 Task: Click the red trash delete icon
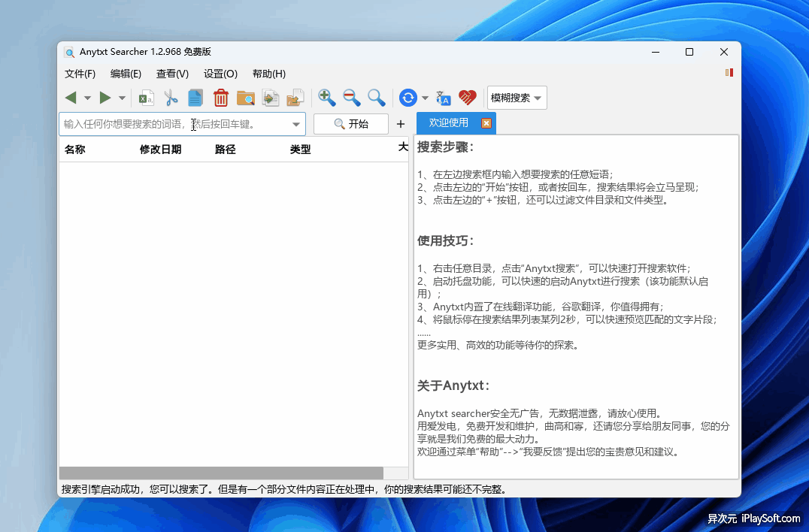[221, 98]
